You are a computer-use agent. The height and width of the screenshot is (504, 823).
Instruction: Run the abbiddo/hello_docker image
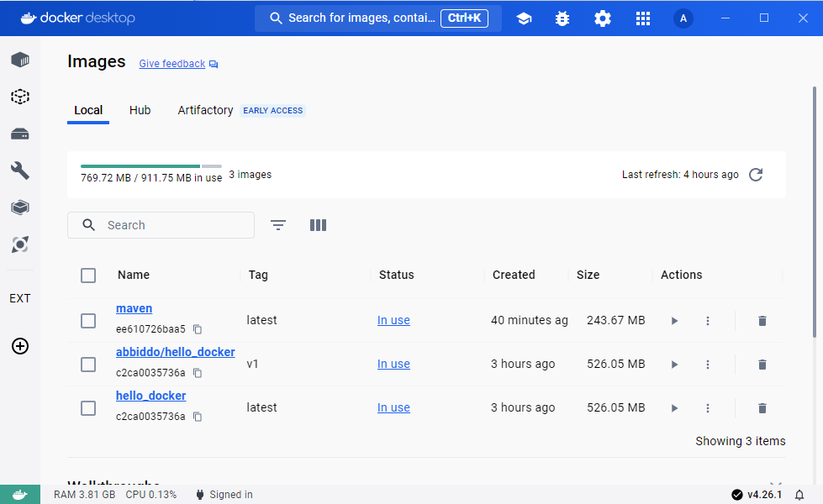click(674, 365)
